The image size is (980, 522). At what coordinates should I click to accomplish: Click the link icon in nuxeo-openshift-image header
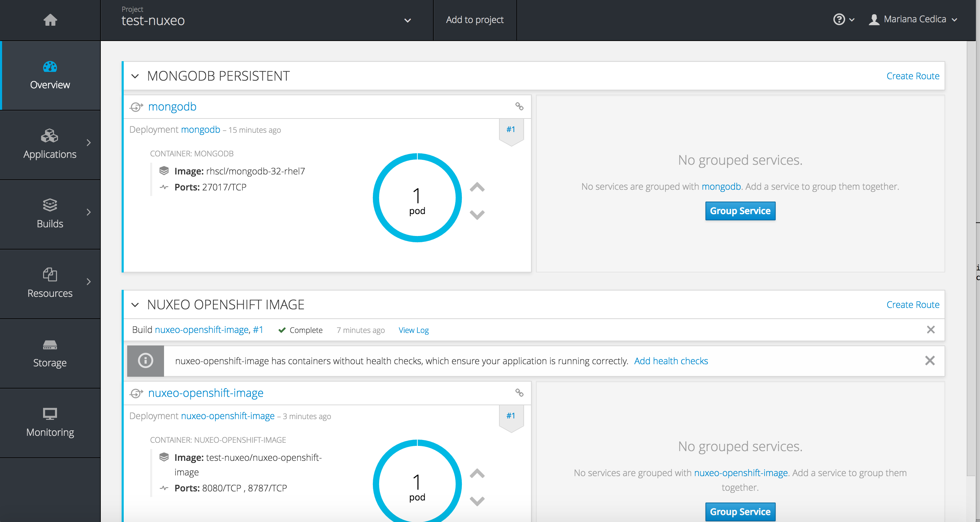pyautogui.click(x=519, y=392)
